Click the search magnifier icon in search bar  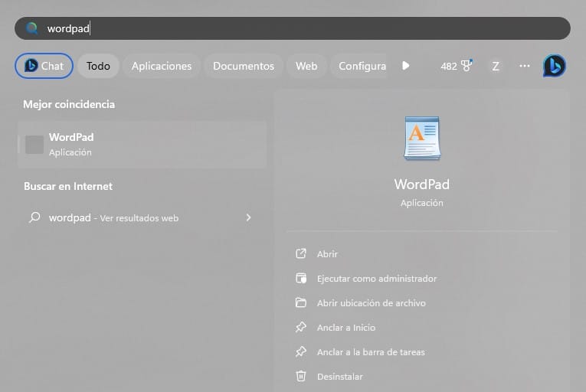click(x=32, y=28)
